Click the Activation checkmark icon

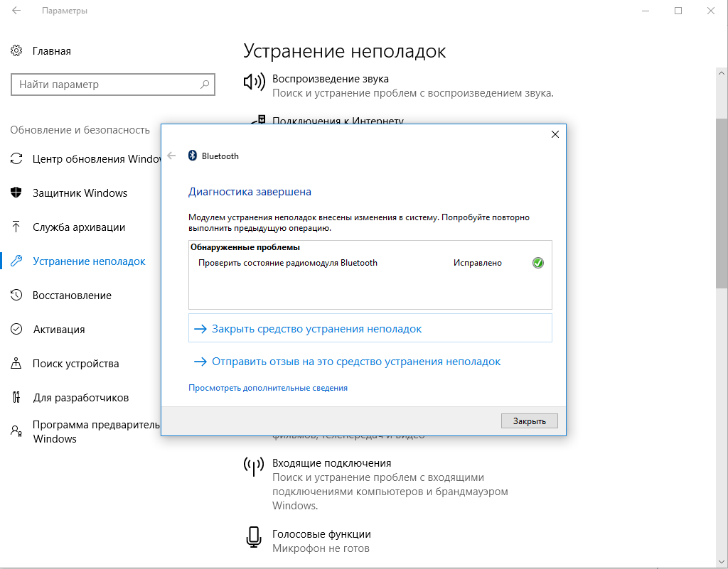click(16, 329)
